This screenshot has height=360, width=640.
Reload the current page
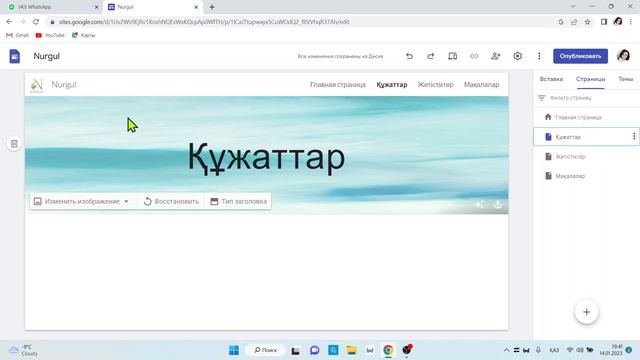coord(36,22)
